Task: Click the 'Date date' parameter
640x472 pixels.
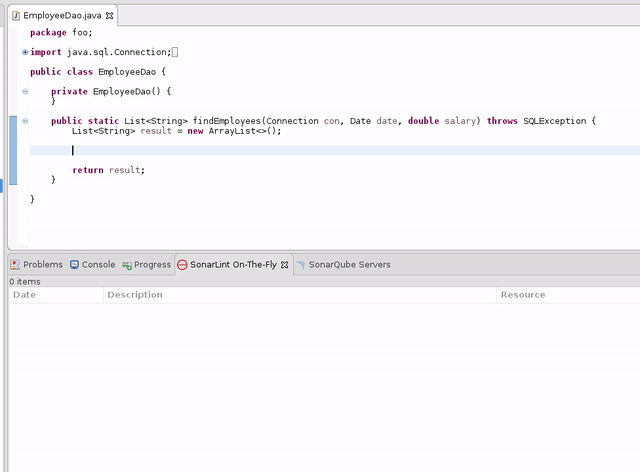Action: pyautogui.click(x=373, y=121)
